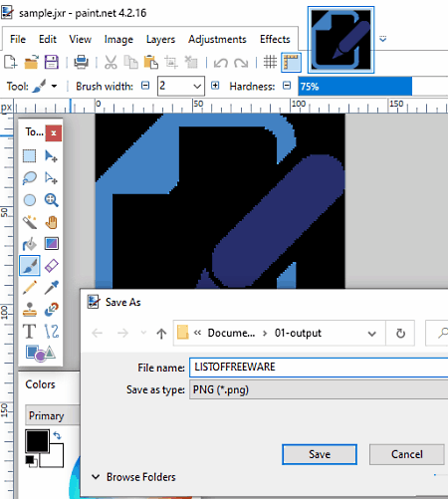Select the Shapes tool
Viewport: 448px width, 499px height.
[x=40, y=354]
